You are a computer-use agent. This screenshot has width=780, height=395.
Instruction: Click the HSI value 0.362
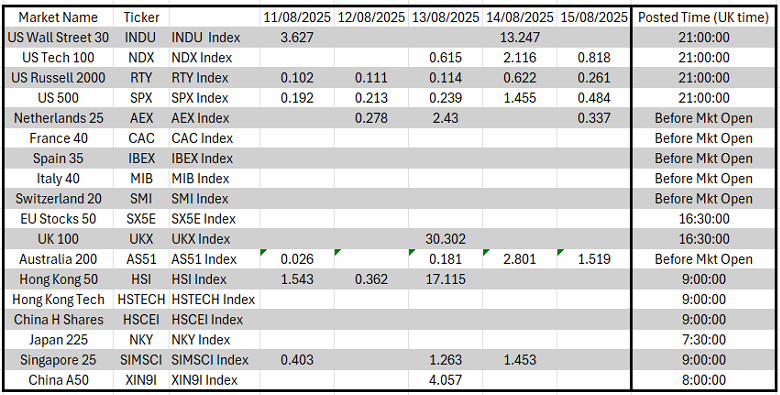pos(371,279)
